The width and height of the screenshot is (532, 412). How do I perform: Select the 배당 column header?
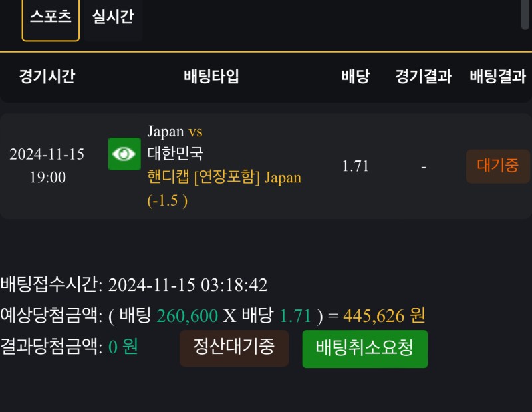(355, 76)
